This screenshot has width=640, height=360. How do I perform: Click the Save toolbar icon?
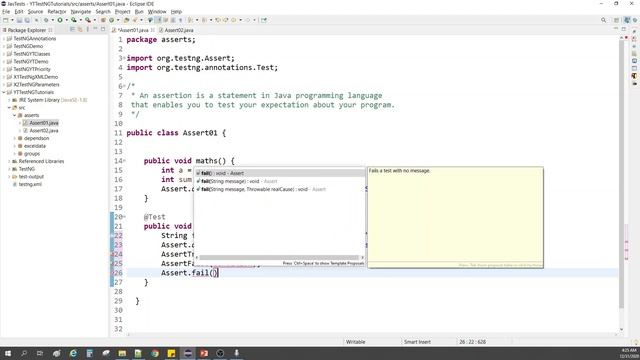point(19,20)
